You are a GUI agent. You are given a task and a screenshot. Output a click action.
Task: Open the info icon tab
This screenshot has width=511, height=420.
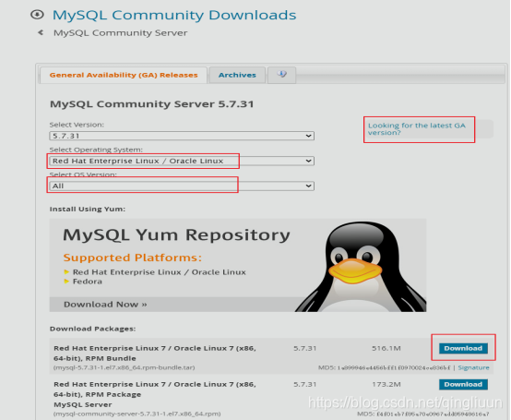pyautogui.click(x=281, y=75)
